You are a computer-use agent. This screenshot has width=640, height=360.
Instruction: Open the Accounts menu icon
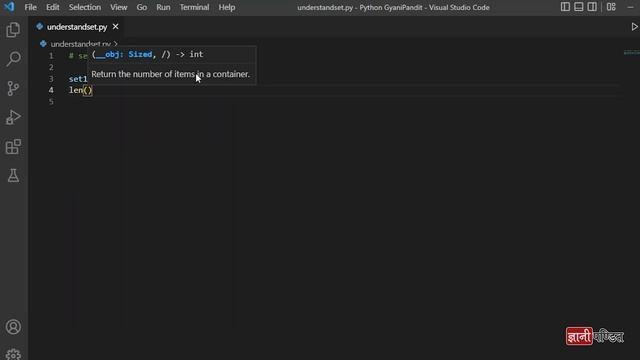coord(13,327)
